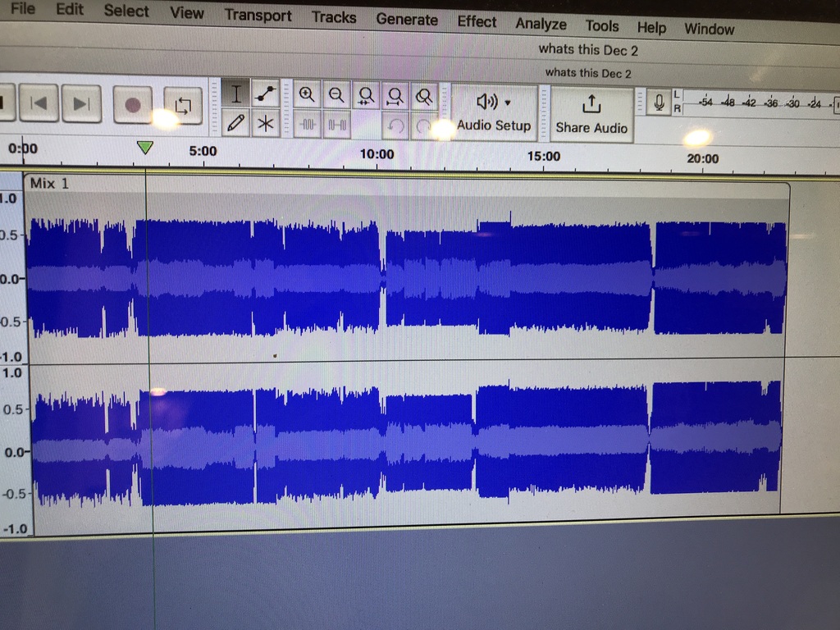Click Skip to End button
This screenshot has height=630, width=840.
pyautogui.click(x=81, y=103)
